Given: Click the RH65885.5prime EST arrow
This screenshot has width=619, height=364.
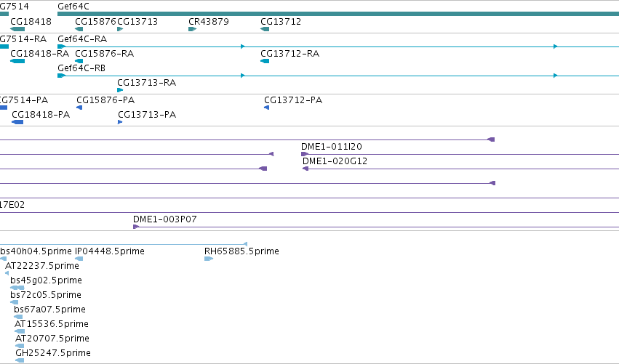Looking at the screenshot, I should (209, 259).
